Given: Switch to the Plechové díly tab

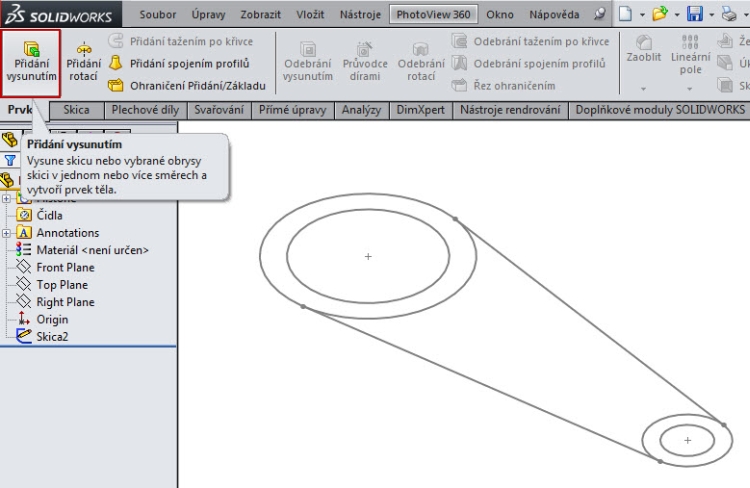Looking at the screenshot, I should 145,110.
